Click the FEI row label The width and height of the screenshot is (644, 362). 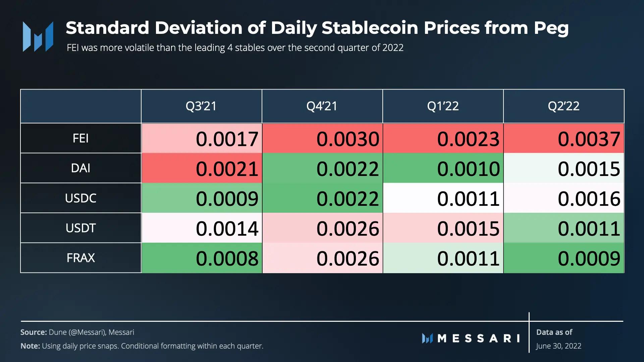pyautogui.click(x=80, y=138)
